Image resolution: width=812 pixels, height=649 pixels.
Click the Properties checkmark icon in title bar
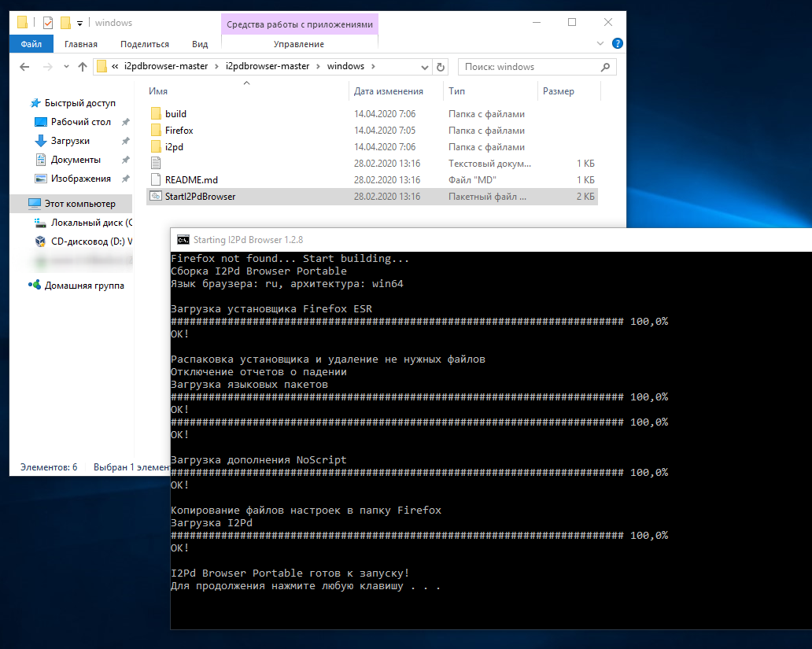point(48,23)
